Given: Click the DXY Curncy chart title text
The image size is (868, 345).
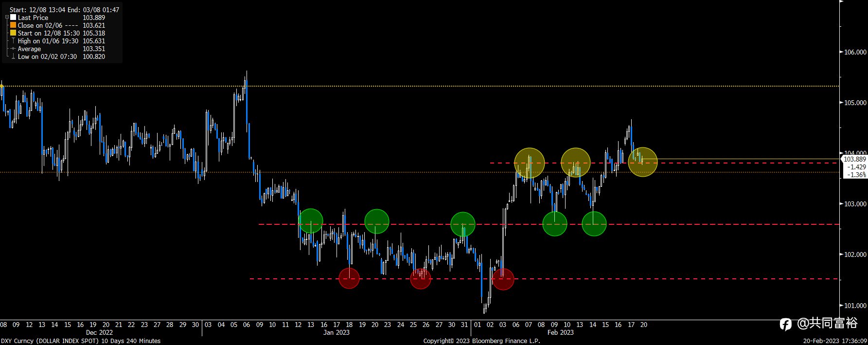Looking at the screenshot, I should (81, 341).
